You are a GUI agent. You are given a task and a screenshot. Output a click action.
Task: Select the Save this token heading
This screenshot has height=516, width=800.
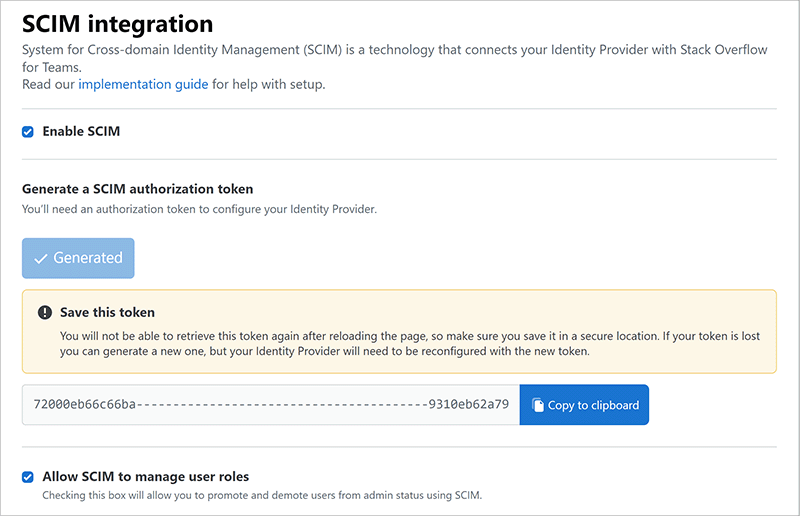point(107,313)
